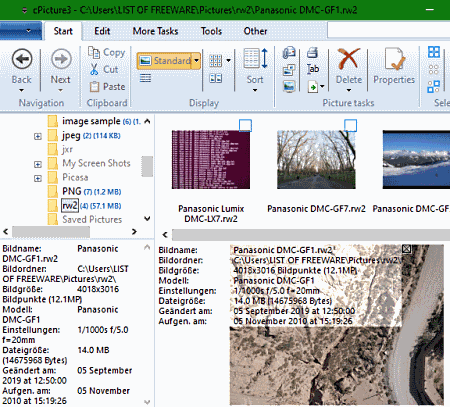
Task: Click the Next navigation arrow icon
Action: (61, 59)
